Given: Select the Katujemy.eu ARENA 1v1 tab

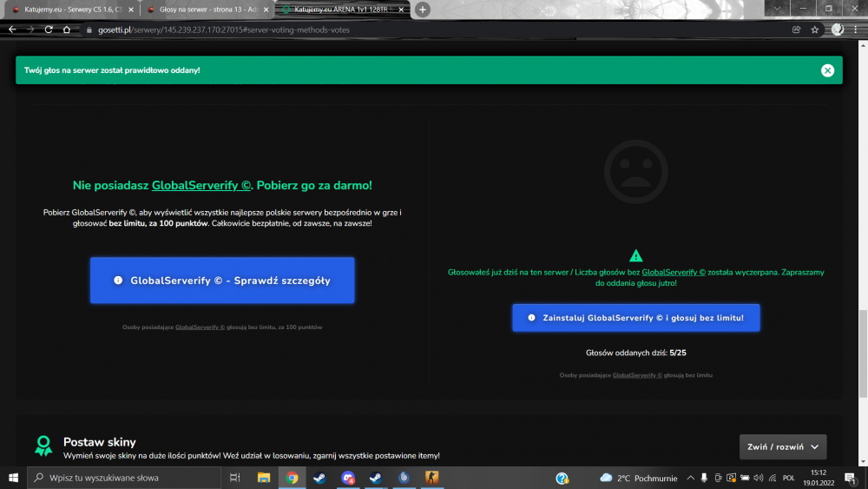Looking at the screenshot, I should [x=340, y=10].
